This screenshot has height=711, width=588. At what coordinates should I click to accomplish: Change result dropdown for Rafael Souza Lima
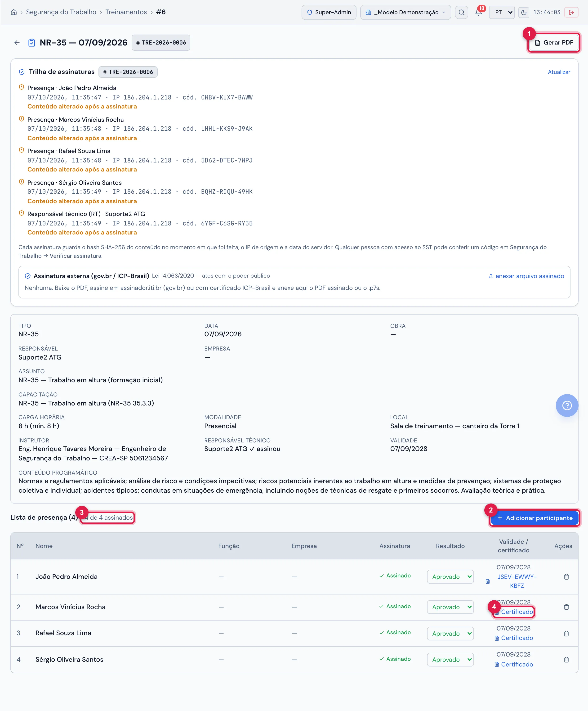[x=450, y=634]
